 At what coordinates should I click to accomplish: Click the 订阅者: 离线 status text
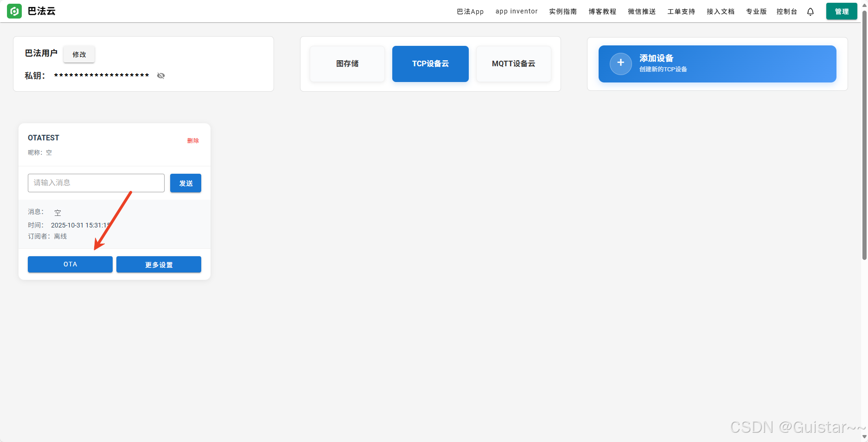tap(47, 236)
